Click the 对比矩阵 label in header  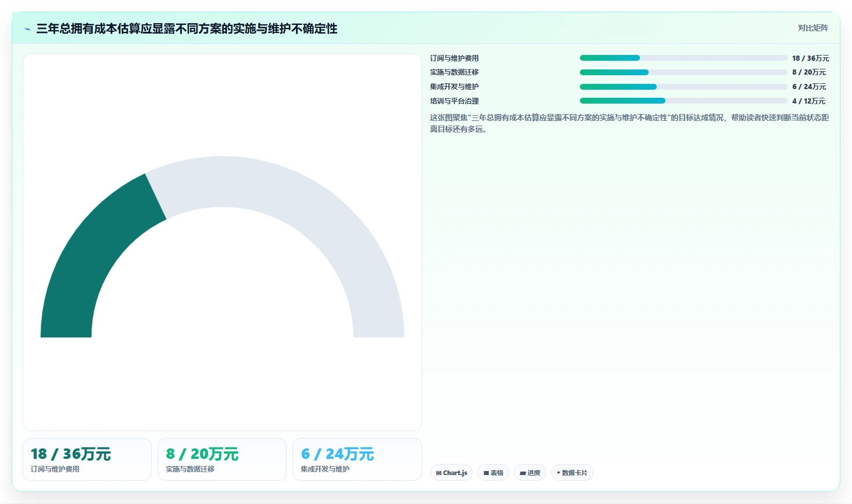[813, 28]
